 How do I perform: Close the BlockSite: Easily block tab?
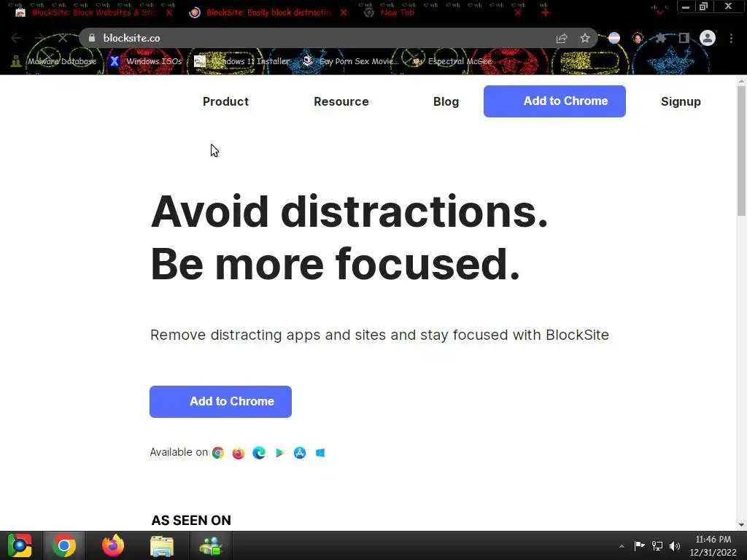tap(344, 13)
